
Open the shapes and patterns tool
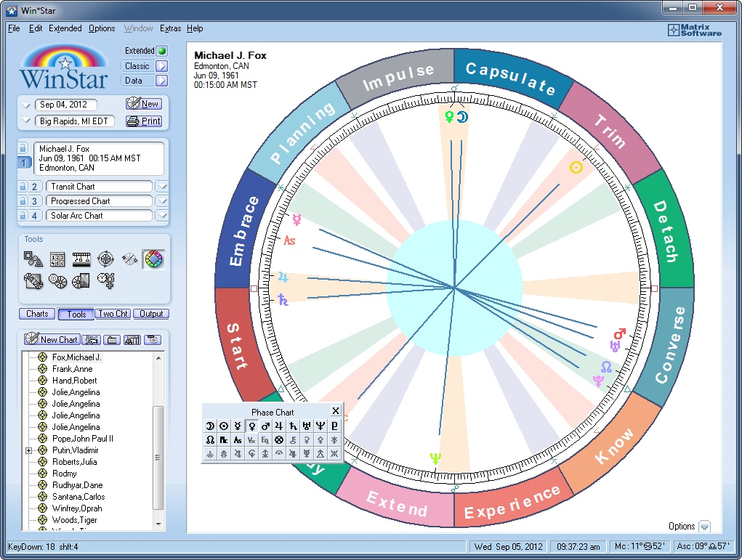click(x=33, y=259)
